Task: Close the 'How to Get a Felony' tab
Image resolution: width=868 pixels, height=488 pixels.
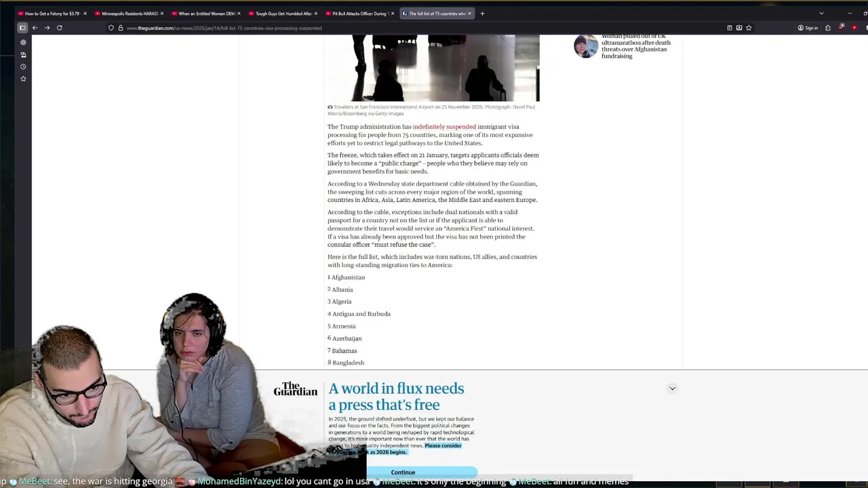Action: (85, 14)
